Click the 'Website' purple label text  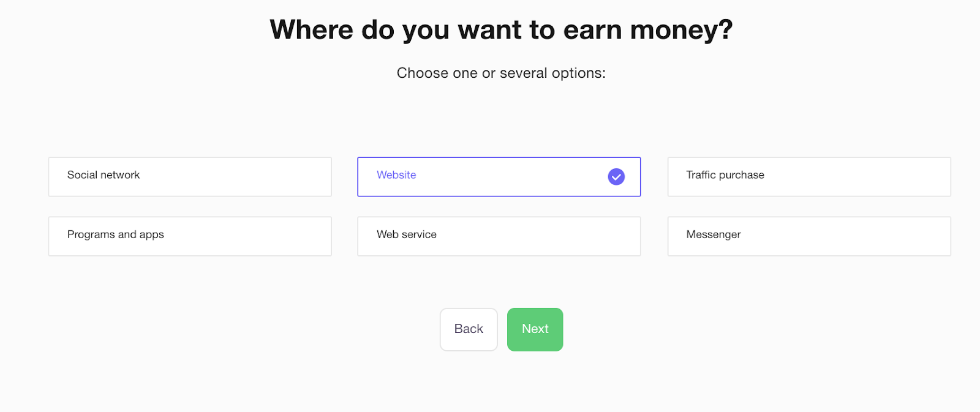396,175
